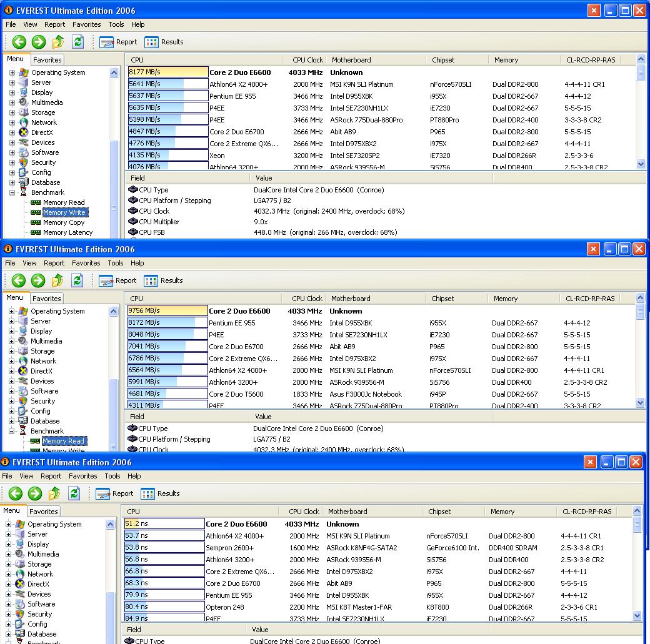Click the green Forward arrow in middle window

(x=37, y=280)
